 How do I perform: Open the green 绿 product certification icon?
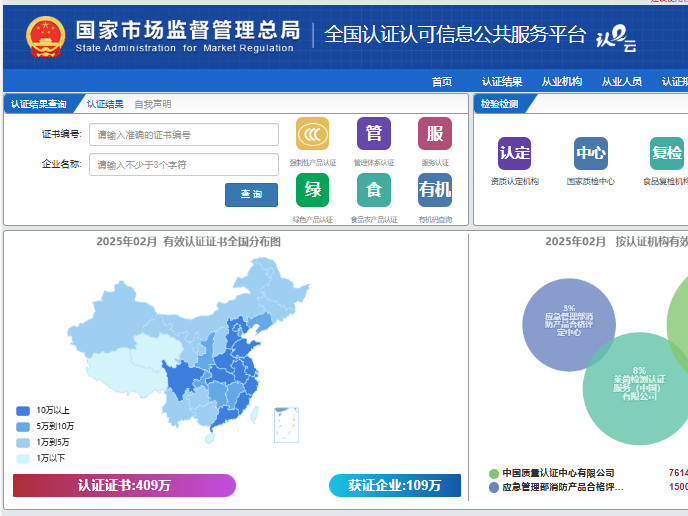pos(312,190)
